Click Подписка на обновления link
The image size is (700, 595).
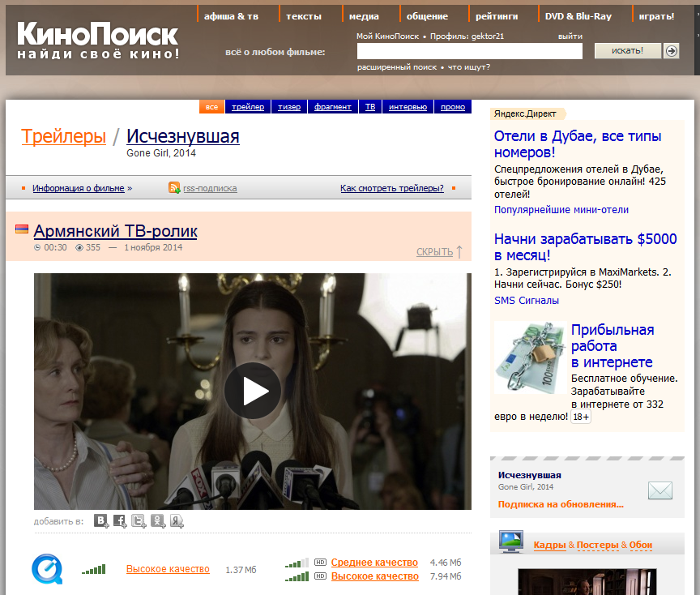tap(561, 504)
